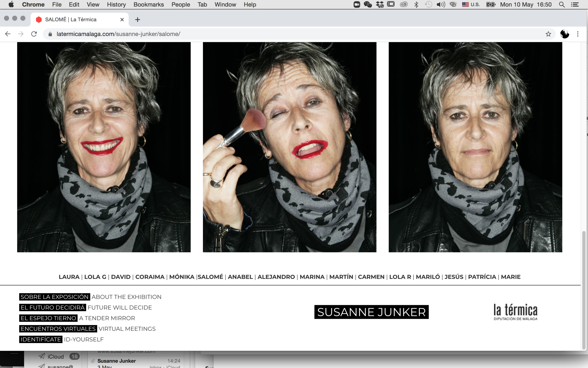
Task: Open the Chrome profile avatar
Action: click(564, 34)
